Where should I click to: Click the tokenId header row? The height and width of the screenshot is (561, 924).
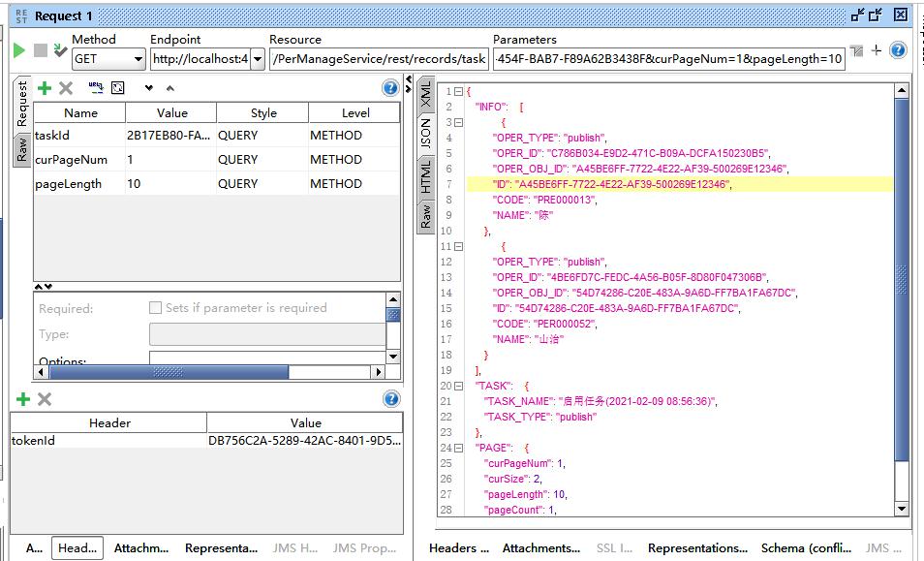click(x=206, y=440)
